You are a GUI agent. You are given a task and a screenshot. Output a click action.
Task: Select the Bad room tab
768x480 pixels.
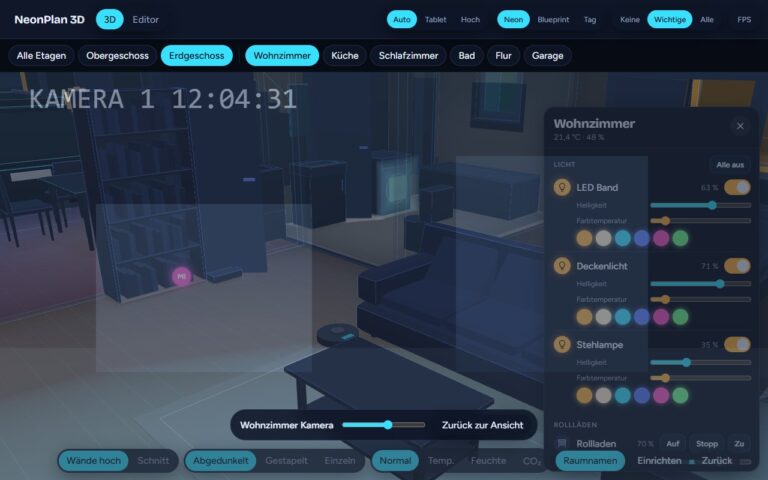point(466,55)
